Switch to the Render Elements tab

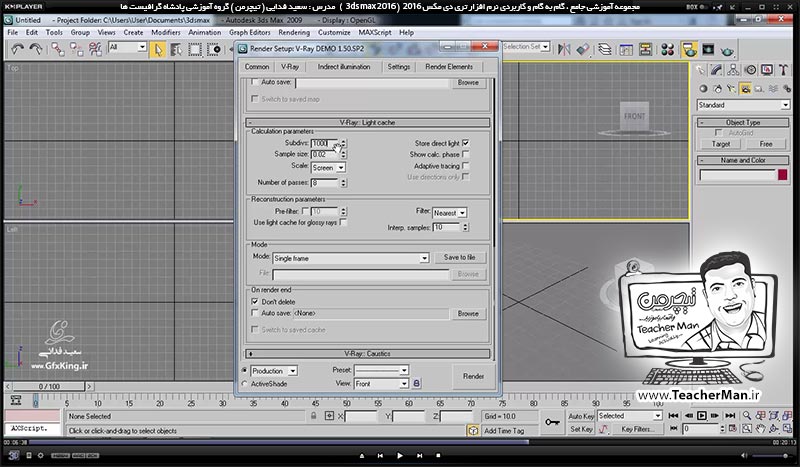[x=449, y=67]
